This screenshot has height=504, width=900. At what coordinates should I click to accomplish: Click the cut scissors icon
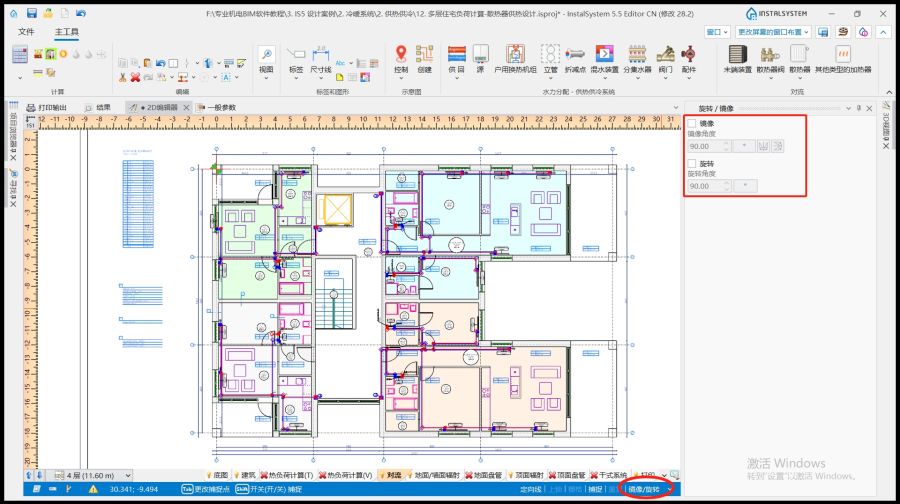[x=122, y=77]
